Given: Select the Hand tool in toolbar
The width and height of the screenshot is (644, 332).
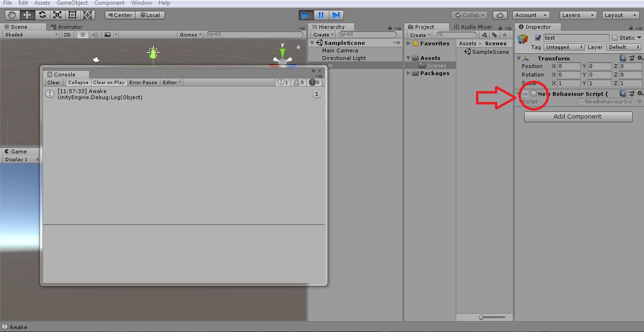Looking at the screenshot, I should pos(12,15).
